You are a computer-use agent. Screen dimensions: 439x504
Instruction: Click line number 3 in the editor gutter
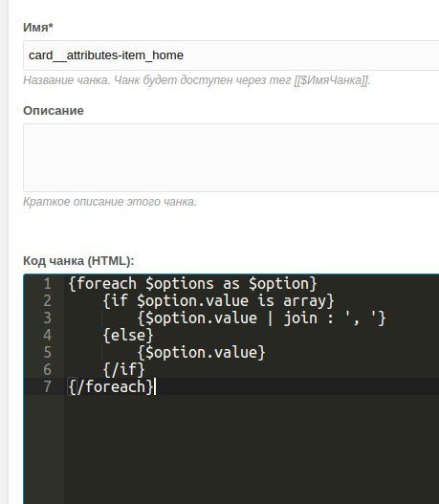[x=48, y=318]
